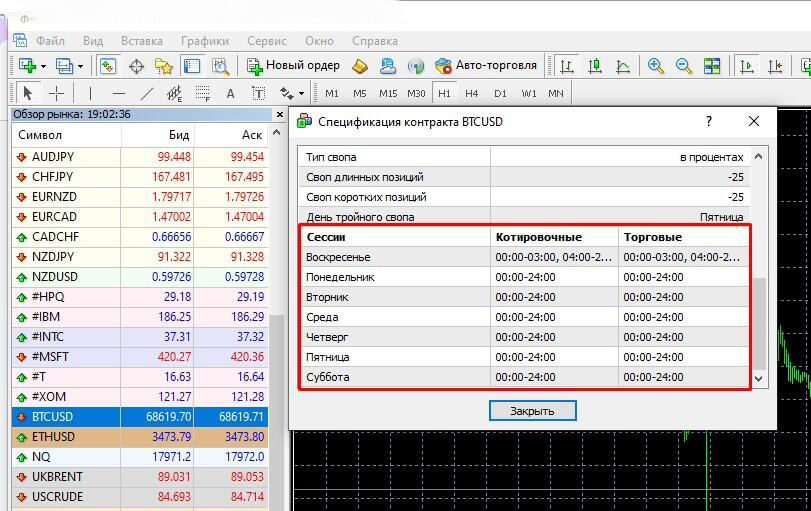The height and width of the screenshot is (511, 811).
Task: Open the new chart icon
Action: point(27,66)
